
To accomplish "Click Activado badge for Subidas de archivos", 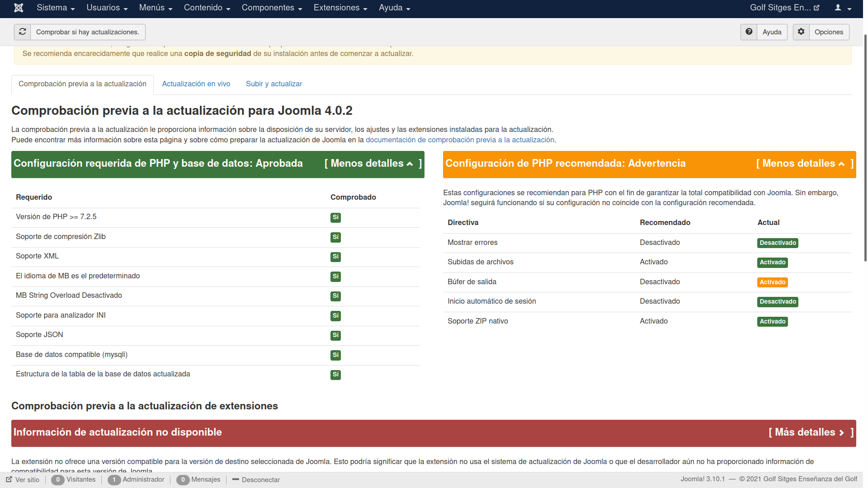I will pos(773,263).
